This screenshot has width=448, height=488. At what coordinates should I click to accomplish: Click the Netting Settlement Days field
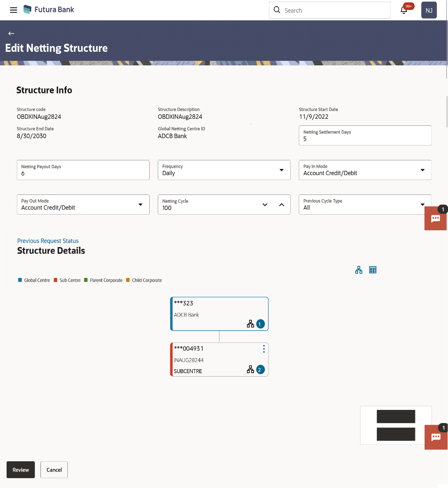click(365, 135)
